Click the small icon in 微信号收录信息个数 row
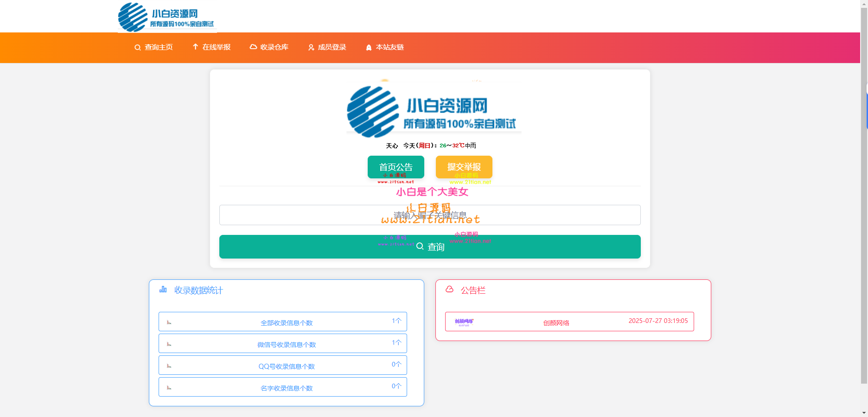 pos(169,344)
